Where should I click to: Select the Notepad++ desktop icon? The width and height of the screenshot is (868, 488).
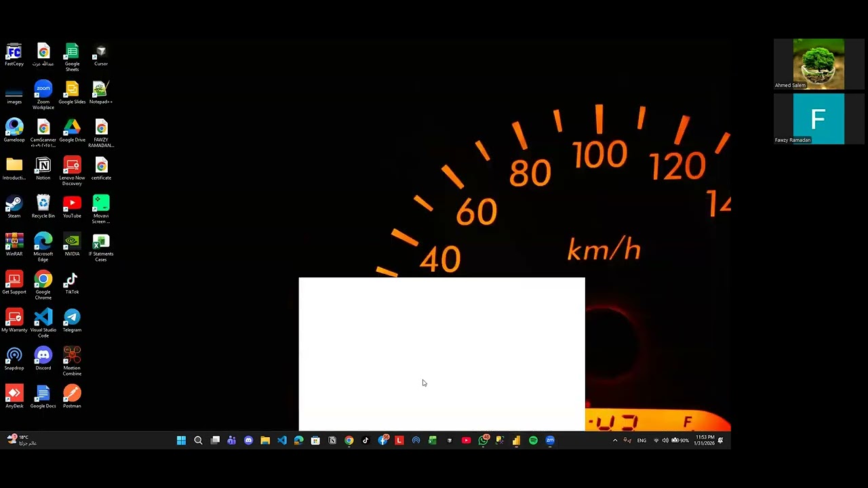tap(101, 94)
